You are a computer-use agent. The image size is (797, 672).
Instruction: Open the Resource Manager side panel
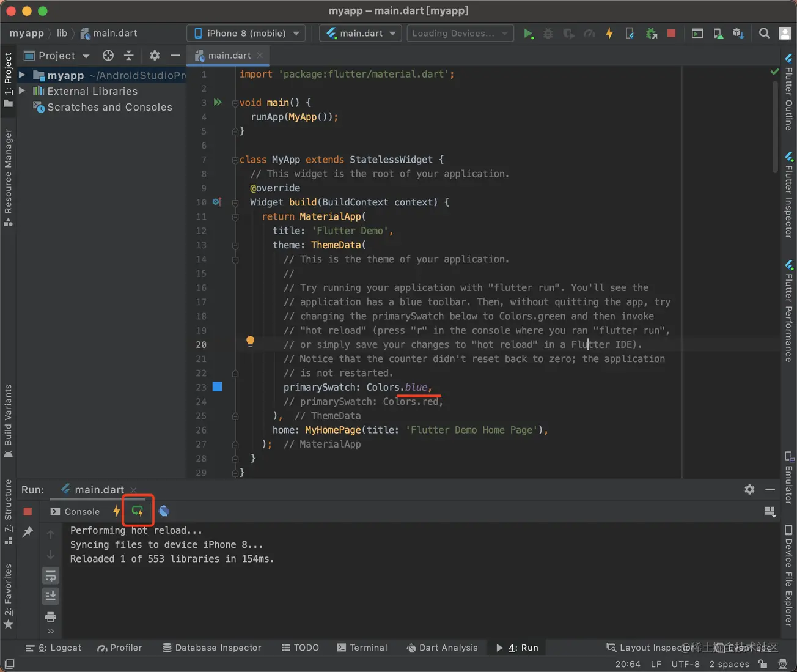click(8, 177)
